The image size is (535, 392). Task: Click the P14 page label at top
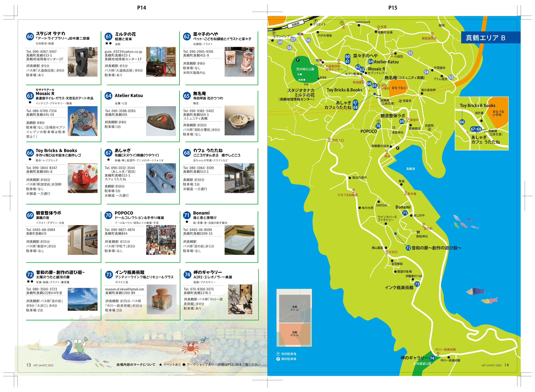point(141,8)
